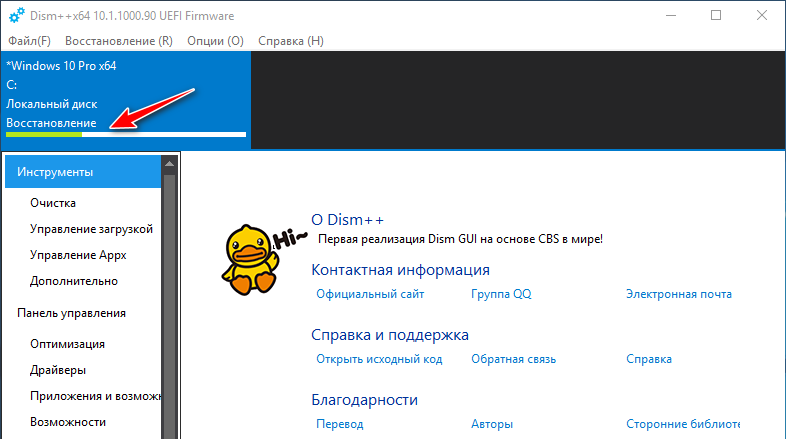This screenshot has height=439, width=786.
Task: Open the Дополнительно item
Action: point(74,281)
